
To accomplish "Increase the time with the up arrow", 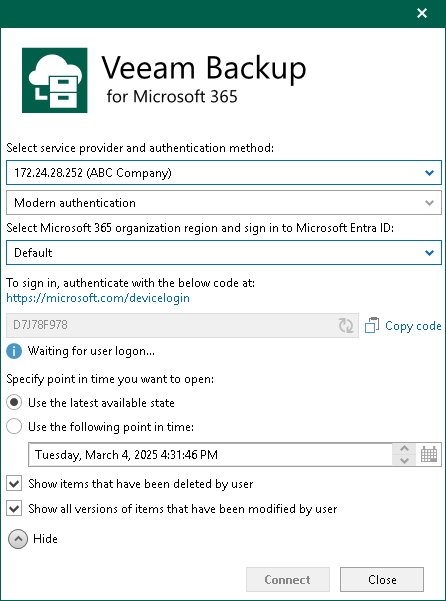I will coord(404,449).
